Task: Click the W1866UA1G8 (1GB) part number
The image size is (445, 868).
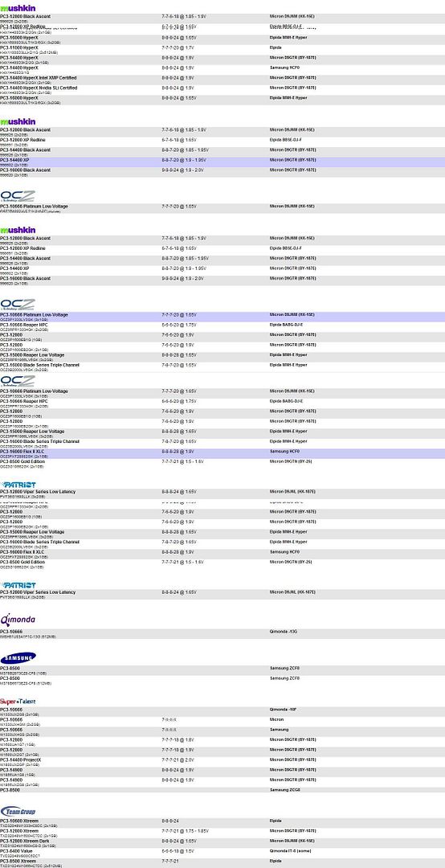Action: click(18, 775)
